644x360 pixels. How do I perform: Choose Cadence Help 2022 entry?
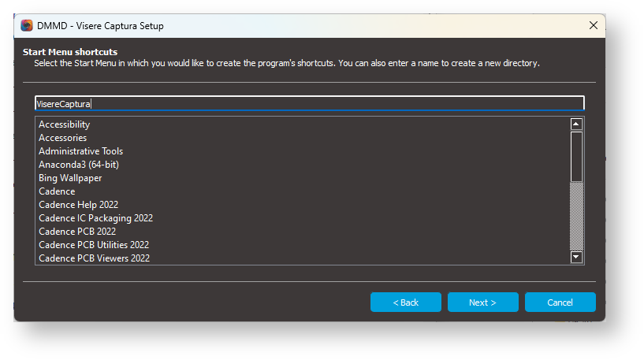(79, 205)
